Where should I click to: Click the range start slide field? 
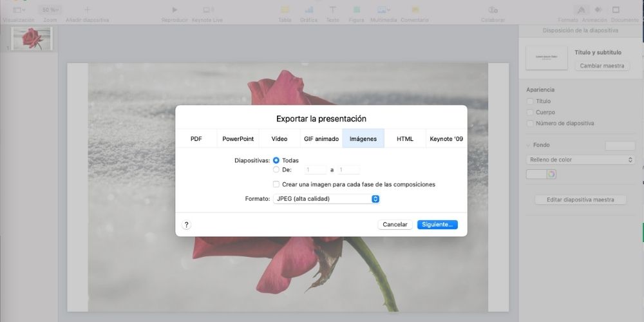[316, 169]
